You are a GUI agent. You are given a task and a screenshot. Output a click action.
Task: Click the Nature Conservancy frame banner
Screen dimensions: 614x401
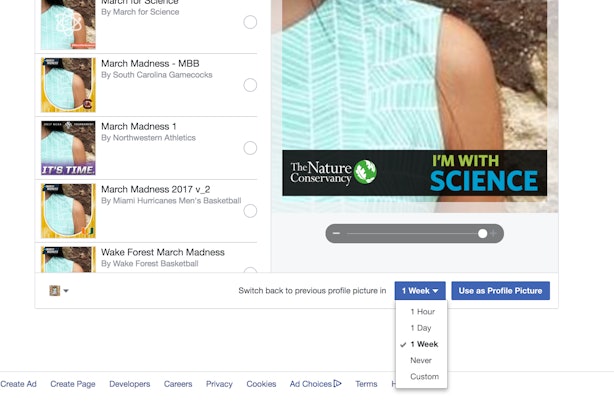(415, 173)
